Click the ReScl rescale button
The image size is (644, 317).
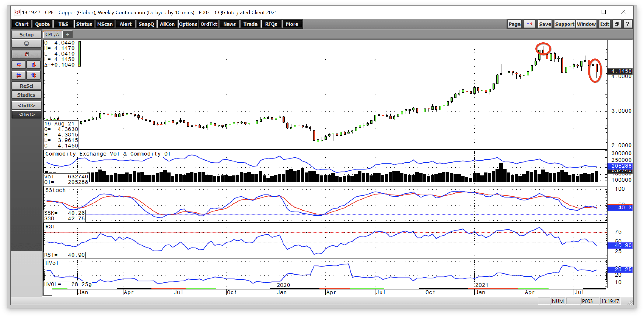coord(26,86)
